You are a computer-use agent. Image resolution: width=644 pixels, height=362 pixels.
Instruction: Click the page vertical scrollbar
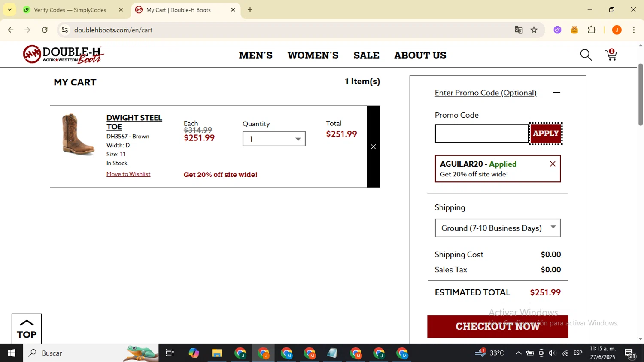pyautogui.click(x=640, y=94)
